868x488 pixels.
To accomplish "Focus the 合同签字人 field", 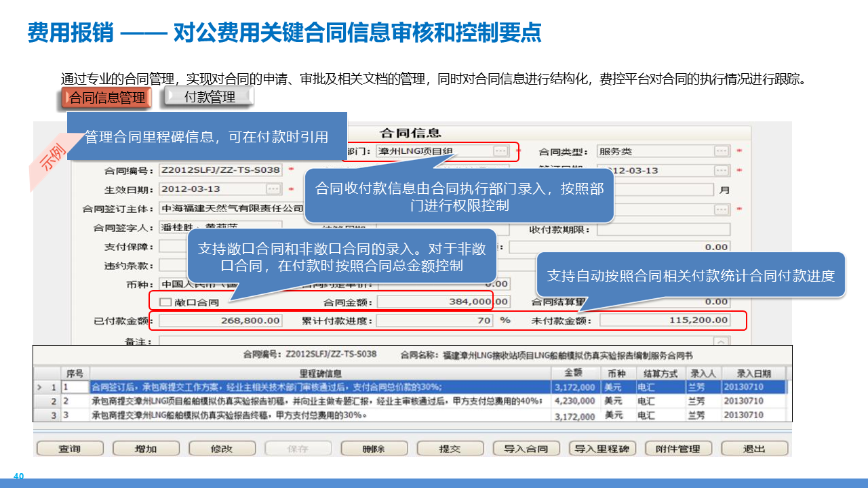I will [220, 227].
